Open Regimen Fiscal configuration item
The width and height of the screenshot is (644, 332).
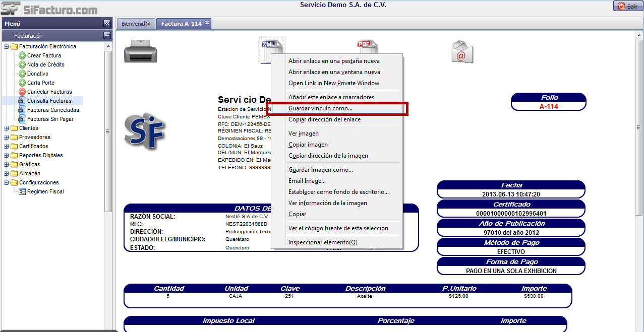pyautogui.click(x=45, y=191)
